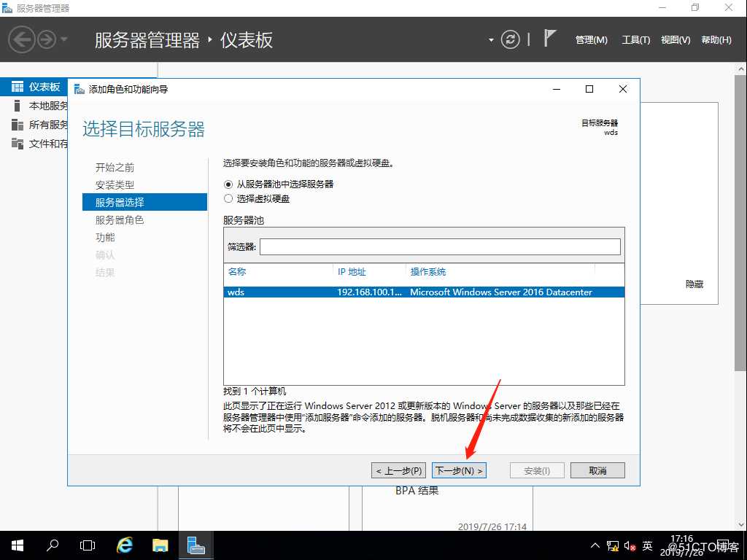Open the navigation history dropdown arrow
The width and height of the screenshot is (747, 560).
point(64,39)
